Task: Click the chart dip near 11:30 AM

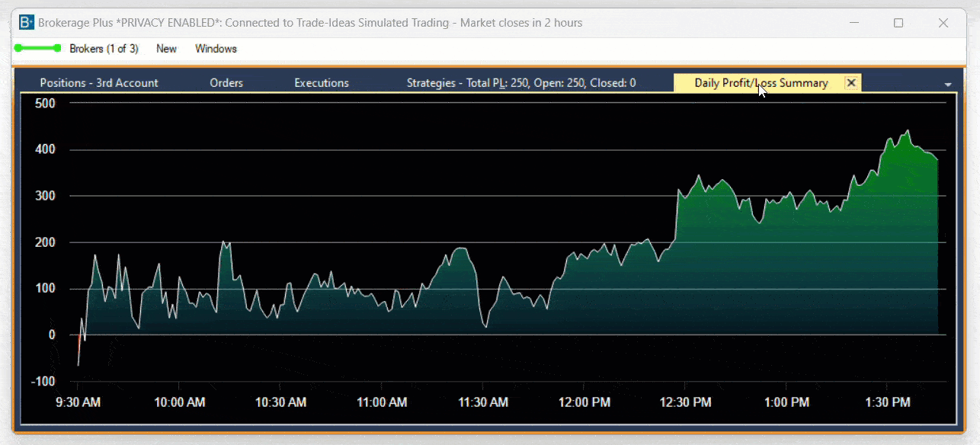Action: tap(486, 326)
